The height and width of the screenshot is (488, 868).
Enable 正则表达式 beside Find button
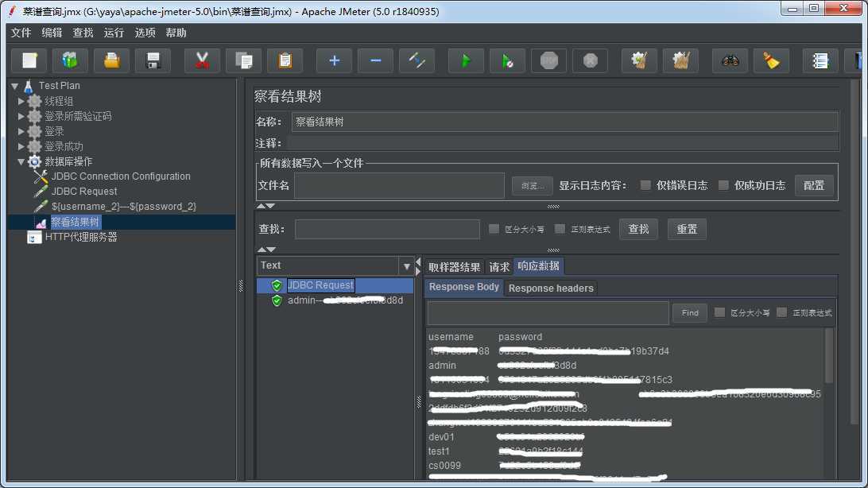click(x=781, y=312)
